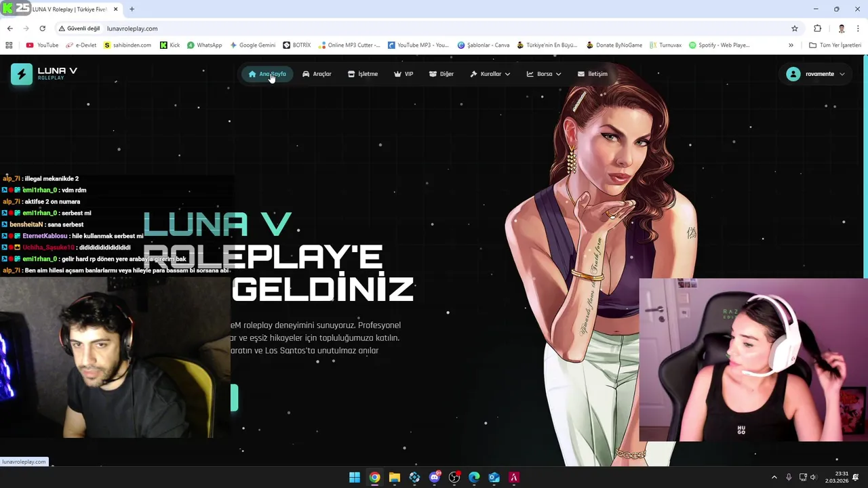This screenshot has width=868, height=488.
Task: Open the Chrome profile avatar
Action: (842, 28)
